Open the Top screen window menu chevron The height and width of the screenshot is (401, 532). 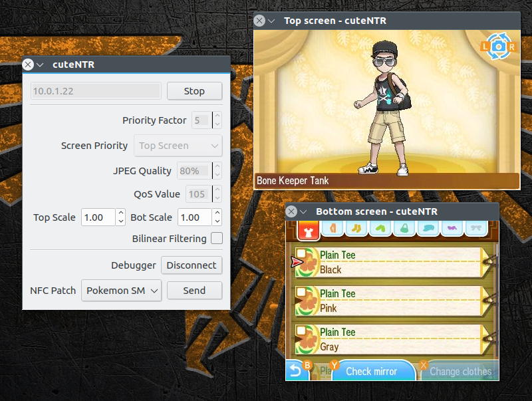271,21
